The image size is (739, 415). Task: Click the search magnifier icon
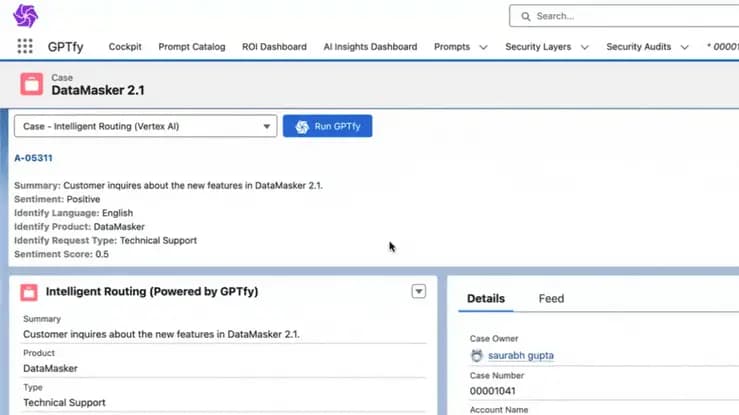coord(524,16)
